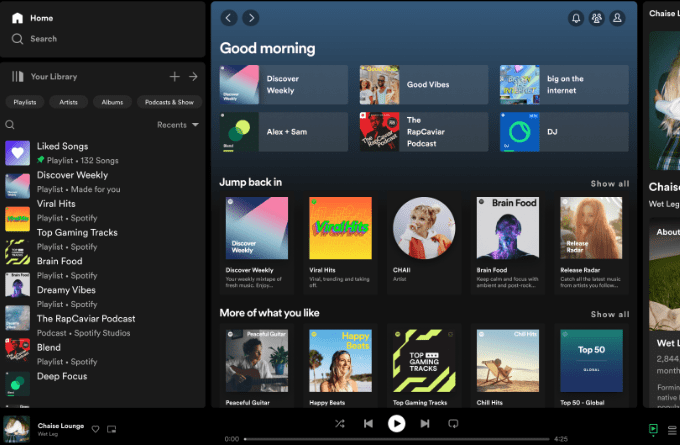Screen dimensions: 680x445
Task: Show all in More of what you like
Action: (610, 314)
